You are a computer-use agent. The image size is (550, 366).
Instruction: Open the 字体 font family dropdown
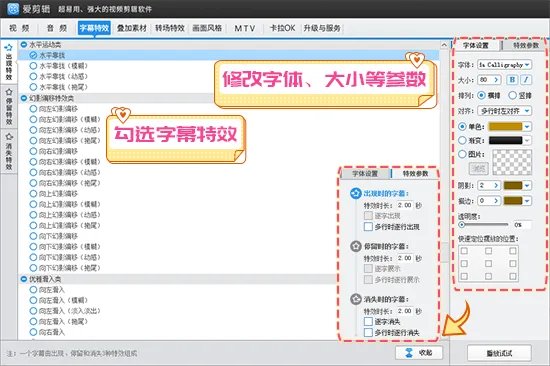tap(504, 65)
